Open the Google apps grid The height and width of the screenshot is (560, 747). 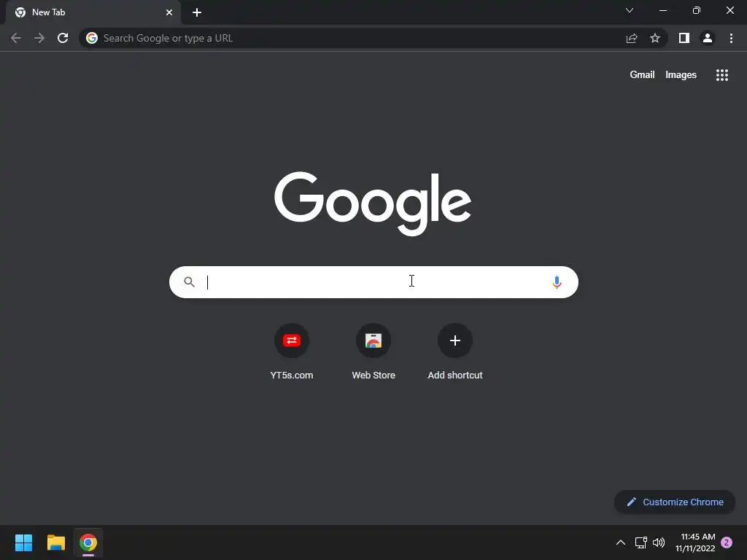pyautogui.click(x=722, y=75)
